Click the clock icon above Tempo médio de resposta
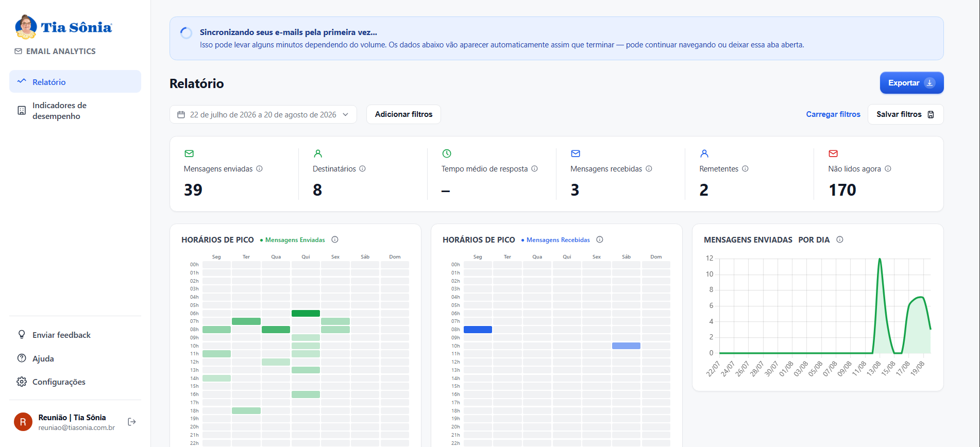 tap(447, 153)
